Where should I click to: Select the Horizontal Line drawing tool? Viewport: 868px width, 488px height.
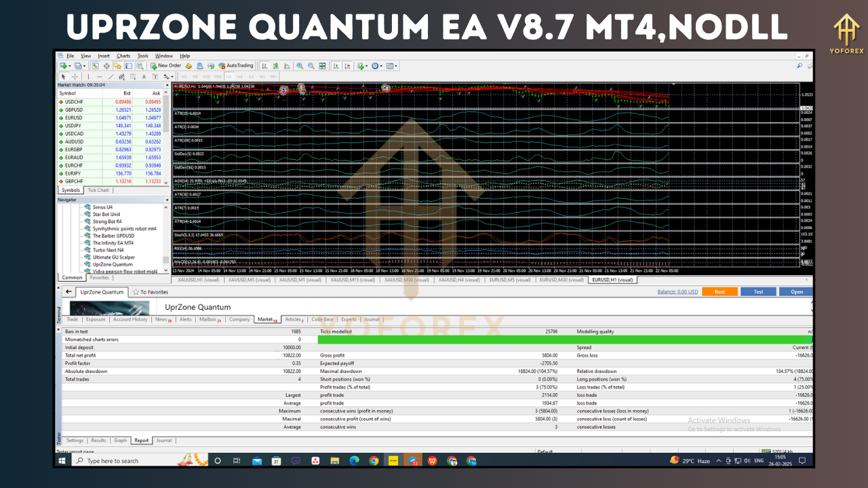coord(100,77)
